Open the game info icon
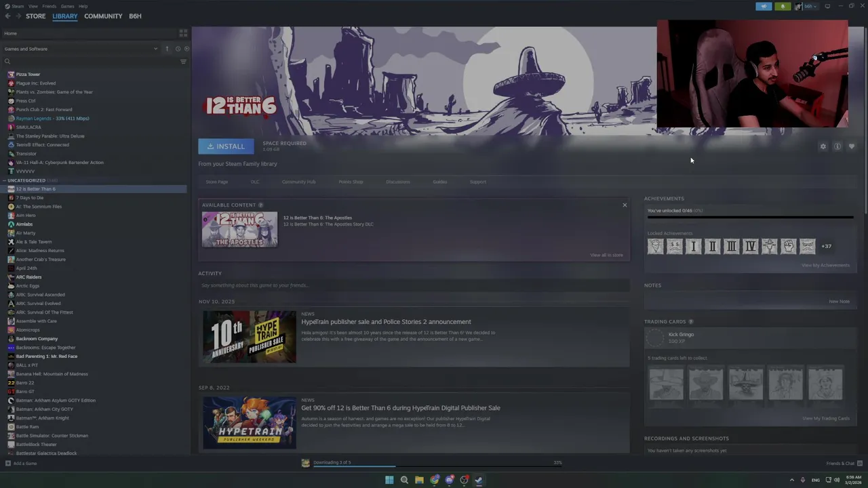 (837, 146)
